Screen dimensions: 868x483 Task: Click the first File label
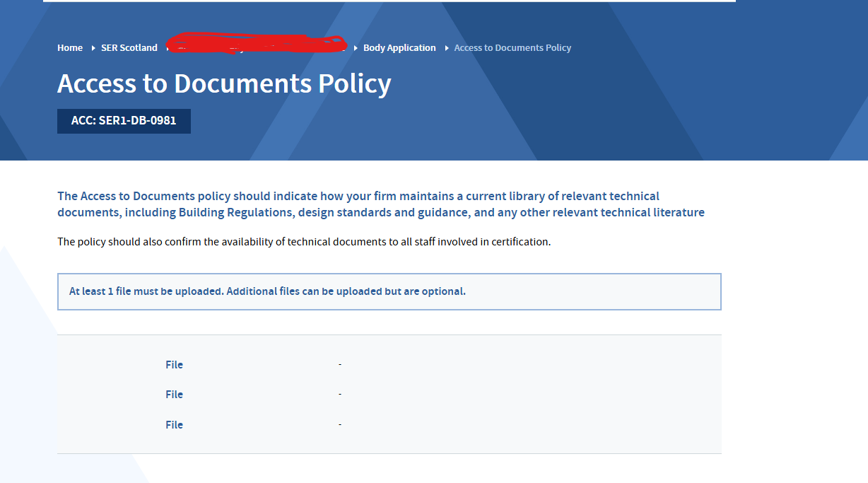coord(174,365)
